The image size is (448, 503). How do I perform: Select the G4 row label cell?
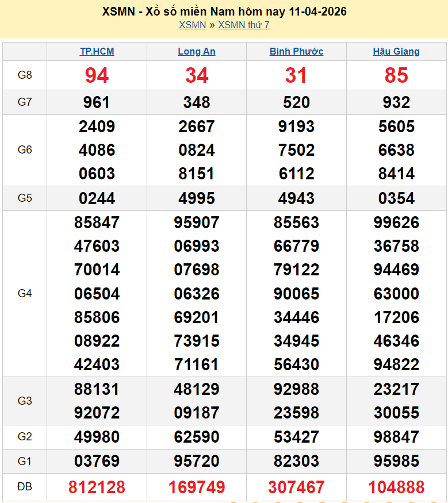click(x=25, y=294)
